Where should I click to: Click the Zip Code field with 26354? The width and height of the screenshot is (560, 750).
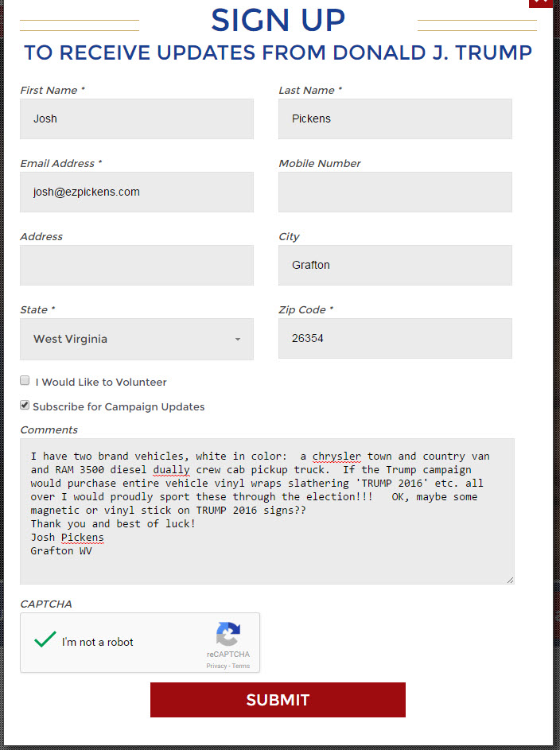[x=395, y=339]
